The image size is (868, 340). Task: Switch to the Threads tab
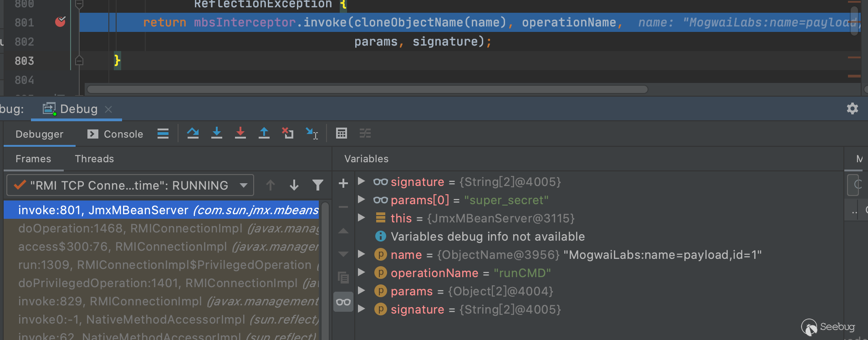tap(94, 159)
